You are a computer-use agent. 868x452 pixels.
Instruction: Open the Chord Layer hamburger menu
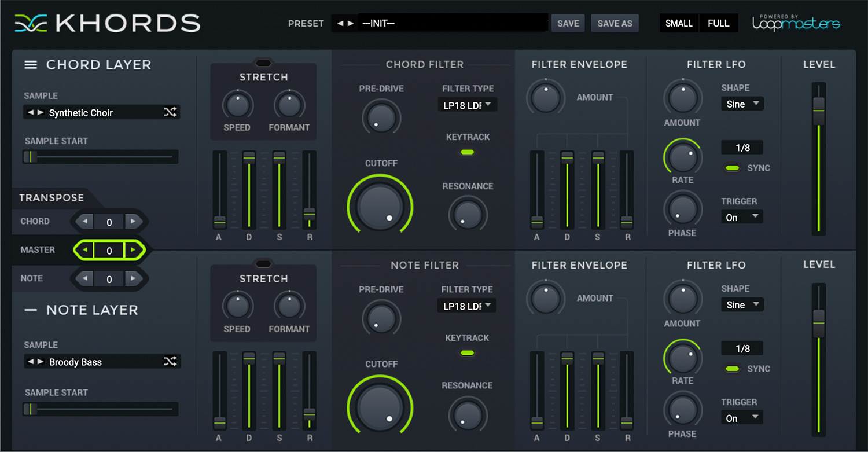(x=31, y=65)
